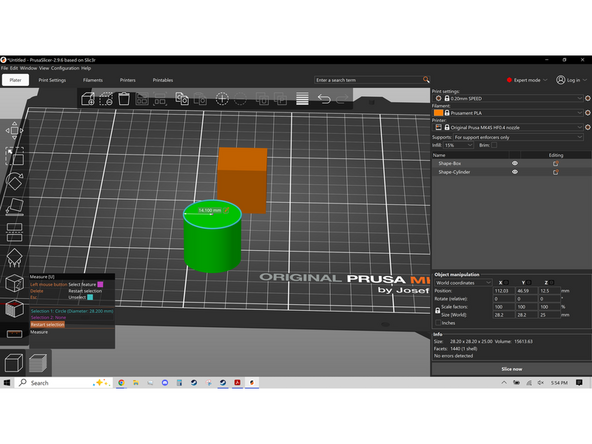Switch to the Printers tab

128,80
